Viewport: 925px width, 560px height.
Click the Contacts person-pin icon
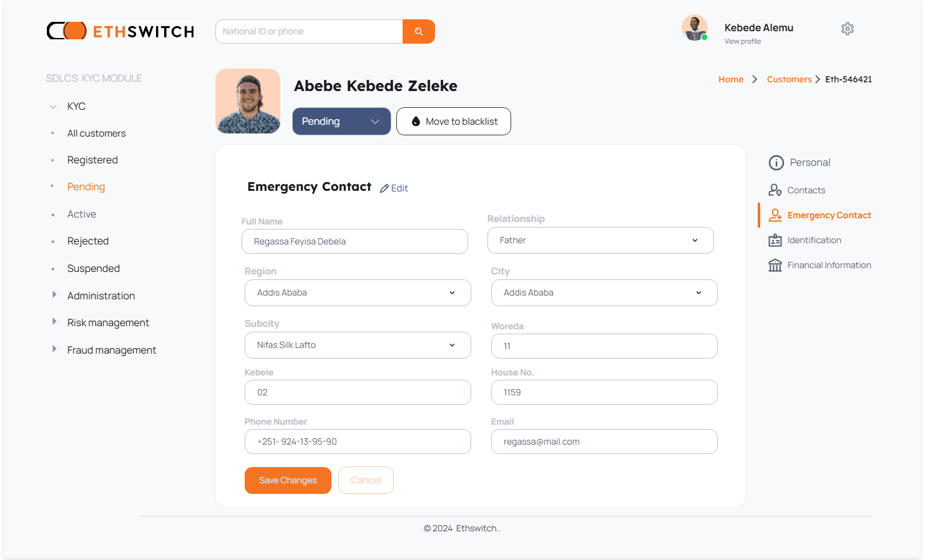point(775,190)
